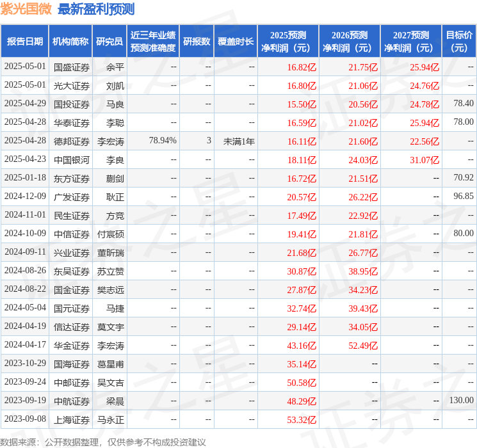Select the 国盛证券 institution cell

click(72, 67)
